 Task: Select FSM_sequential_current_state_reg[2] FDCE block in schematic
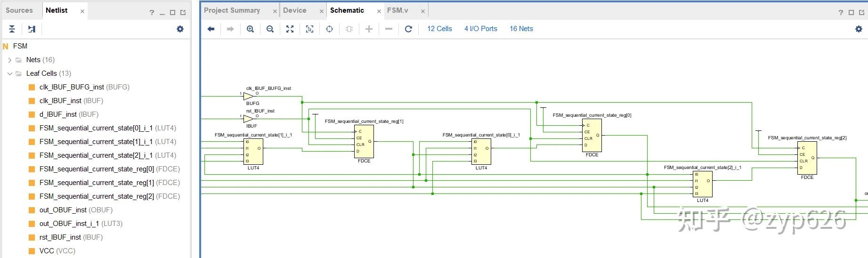pos(807,158)
